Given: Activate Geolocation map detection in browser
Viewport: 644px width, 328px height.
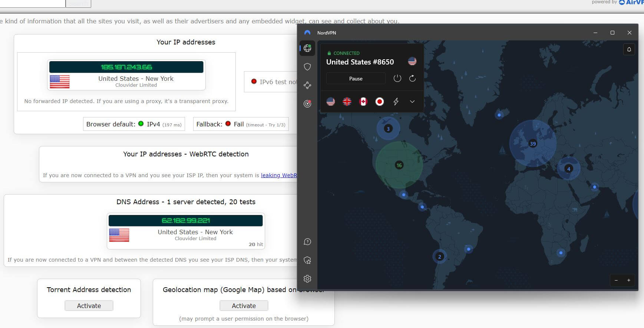Looking at the screenshot, I should coord(244,306).
